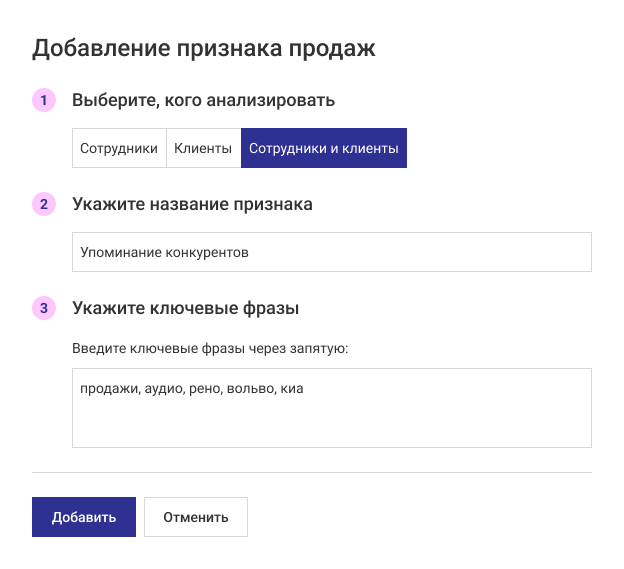Click the word киа in key phrases

point(292,389)
